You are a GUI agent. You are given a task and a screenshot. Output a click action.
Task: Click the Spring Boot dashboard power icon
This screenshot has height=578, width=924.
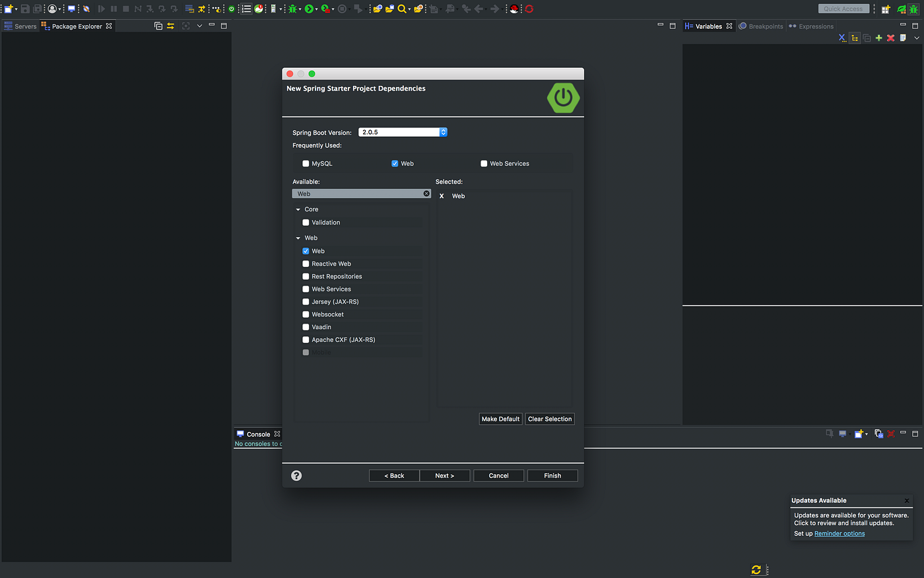click(232, 9)
